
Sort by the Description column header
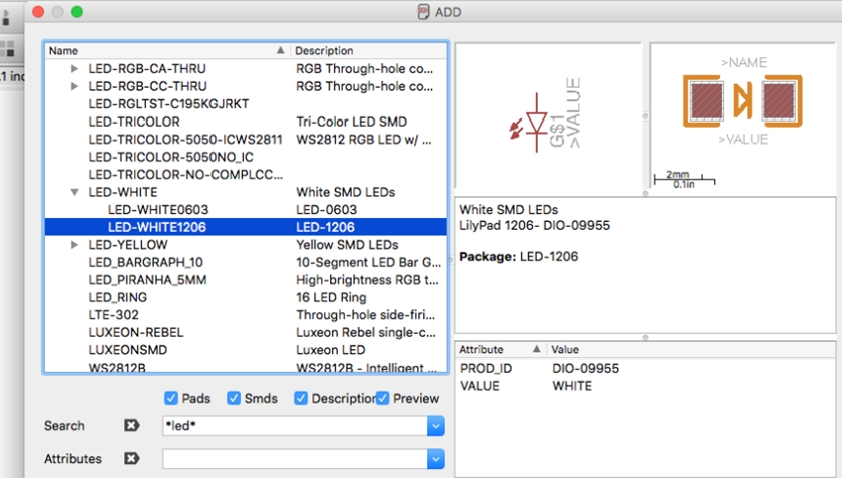[x=369, y=50]
